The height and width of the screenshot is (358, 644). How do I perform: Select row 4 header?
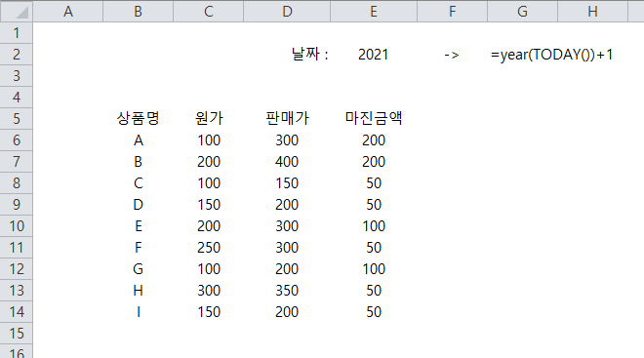pyautogui.click(x=17, y=97)
